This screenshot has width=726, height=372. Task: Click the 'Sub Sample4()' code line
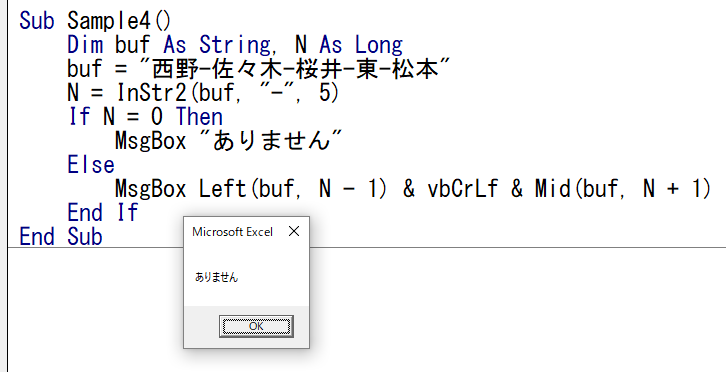[x=95, y=21]
